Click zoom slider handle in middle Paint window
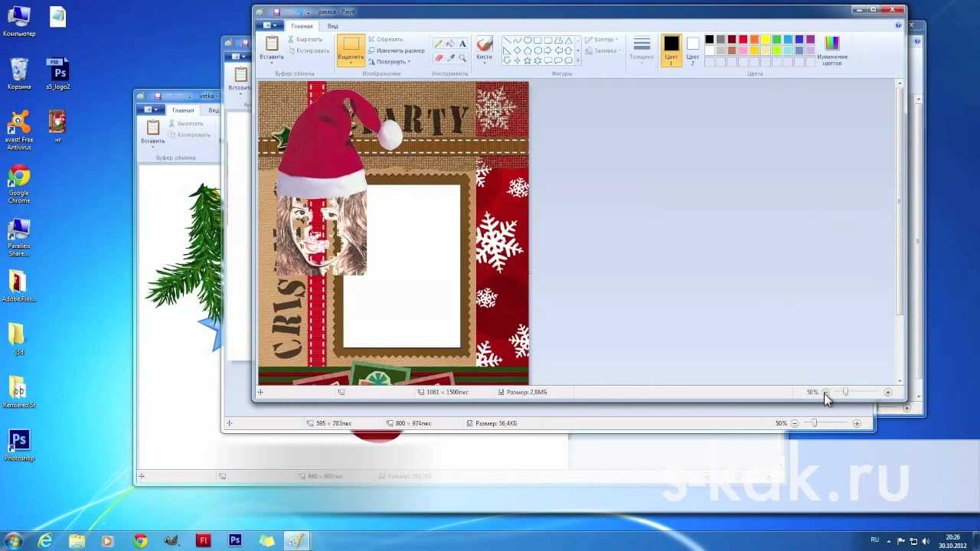The width and height of the screenshot is (980, 551). click(814, 423)
